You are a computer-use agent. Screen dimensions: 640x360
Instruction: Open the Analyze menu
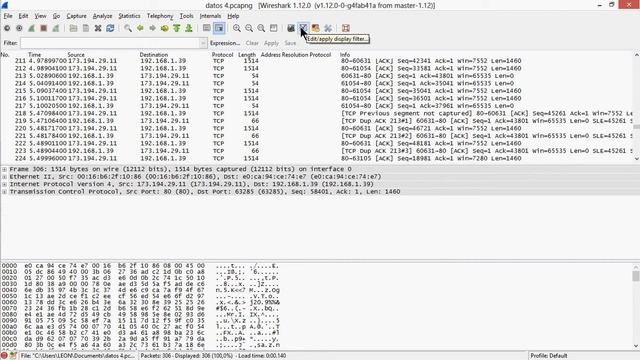[102, 16]
